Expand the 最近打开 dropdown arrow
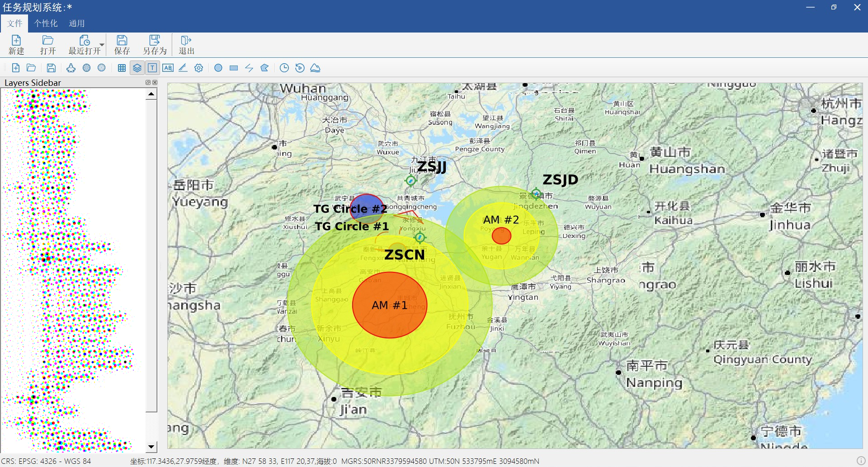The width and height of the screenshot is (868, 467). 102,45
